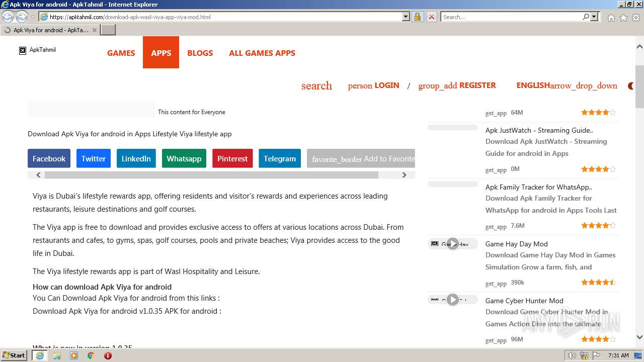Stop page loading with the X button
The image size is (644, 362).
431,17
